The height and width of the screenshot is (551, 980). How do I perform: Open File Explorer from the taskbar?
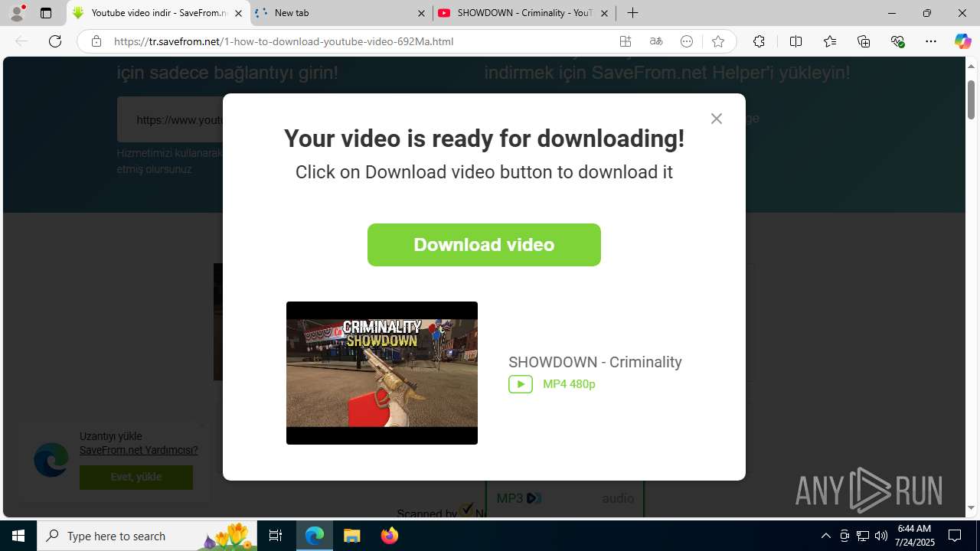pyautogui.click(x=352, y=536)
